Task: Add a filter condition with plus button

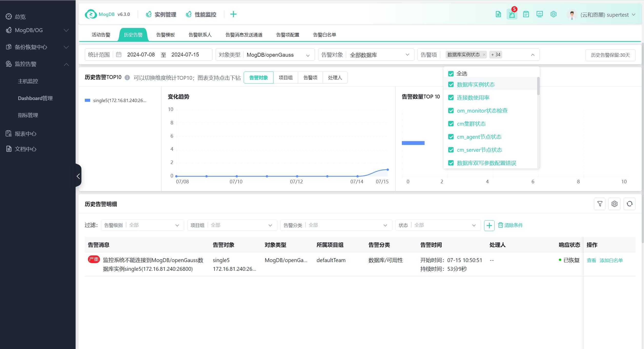Action: click(489, 225)
